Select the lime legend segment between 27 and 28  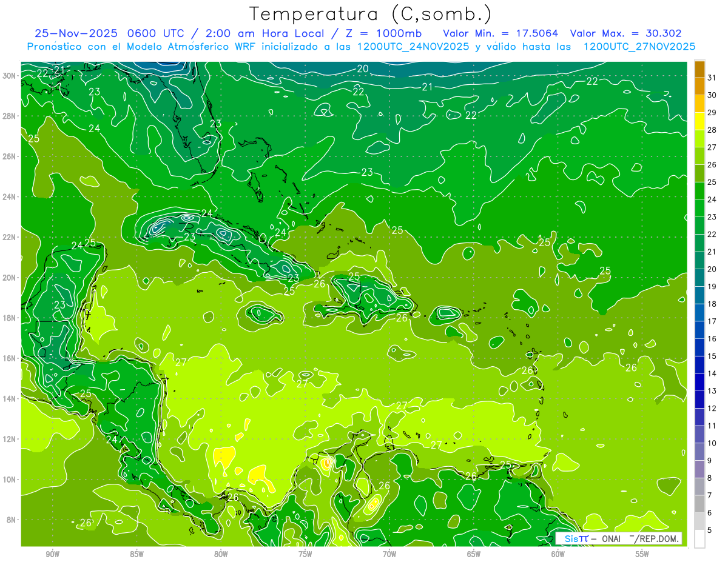(x=699, y=138)
